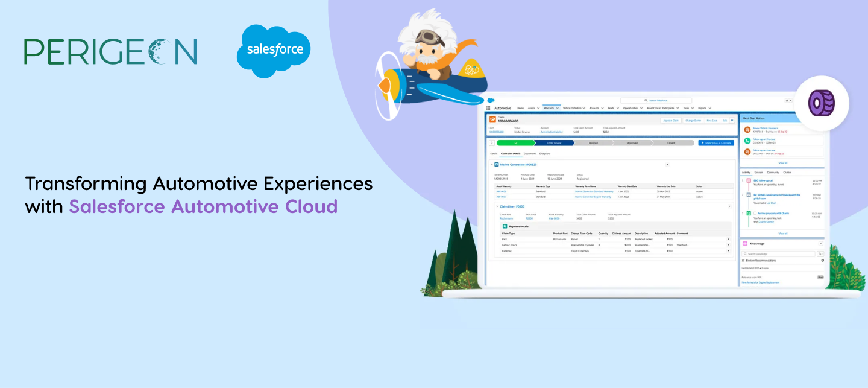Open the Vehicle Definition nav dropdown arrow
The height and width of the screenshot is (388, 868).
(x=584, y=108)
